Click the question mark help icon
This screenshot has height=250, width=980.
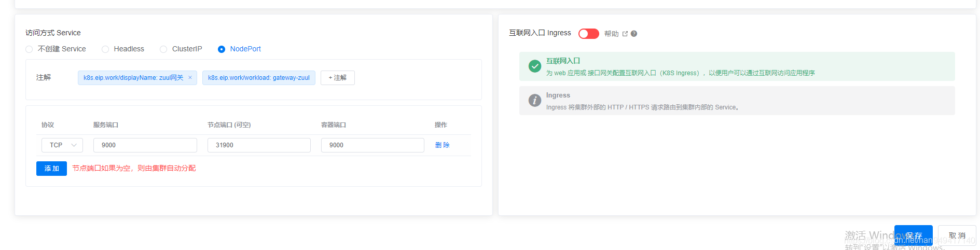634,34
